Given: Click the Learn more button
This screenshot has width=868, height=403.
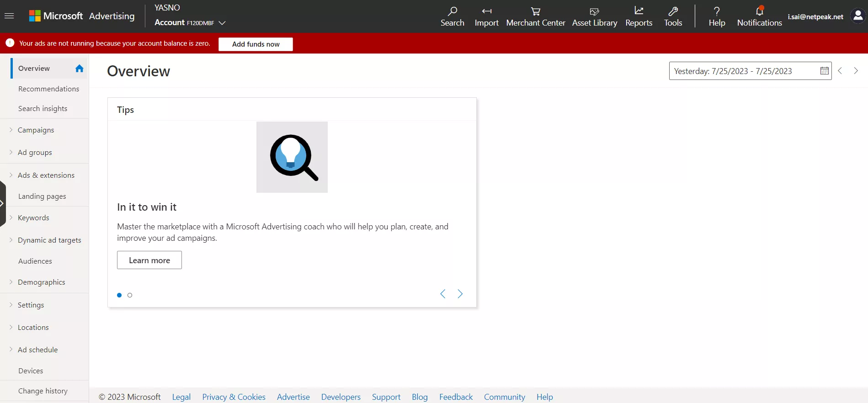Looking at the screenshot, I should [x=149, y=260].
